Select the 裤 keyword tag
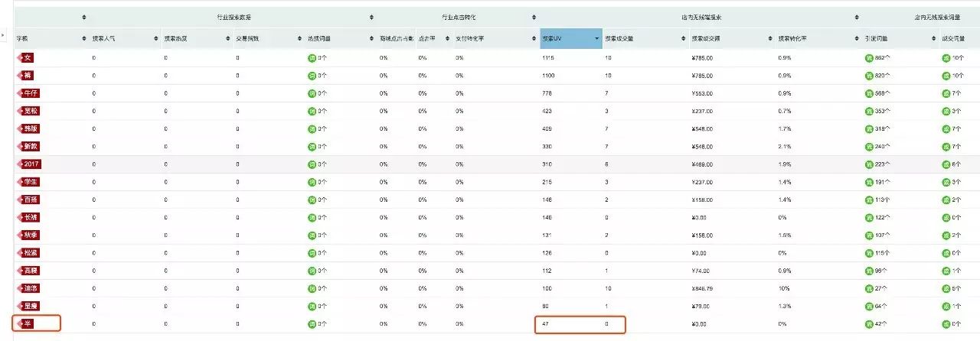980x341 pixels. click(25, 76)
